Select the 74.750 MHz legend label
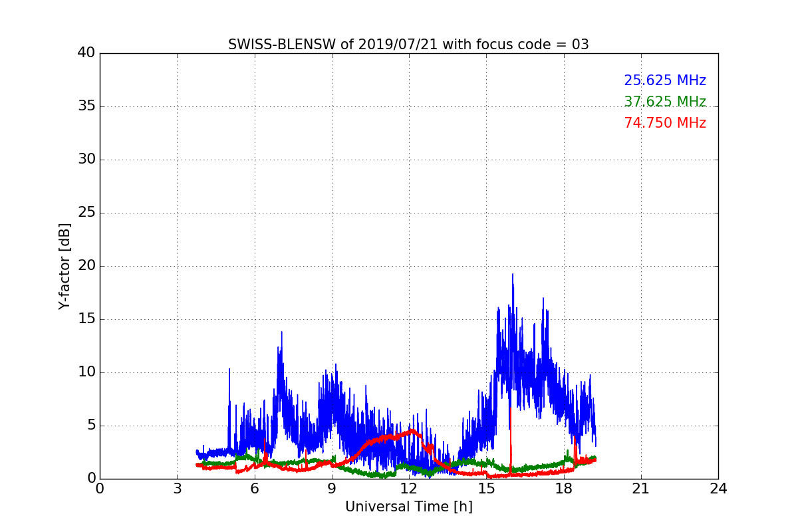Screen dimensions: 798x532 pyautogui.click(x=665, y=123)
